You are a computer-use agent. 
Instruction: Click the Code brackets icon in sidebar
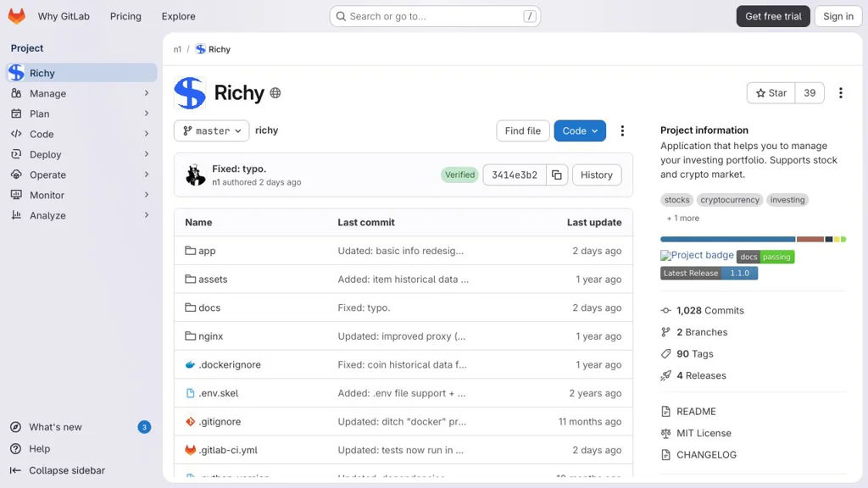coord(17,134)
